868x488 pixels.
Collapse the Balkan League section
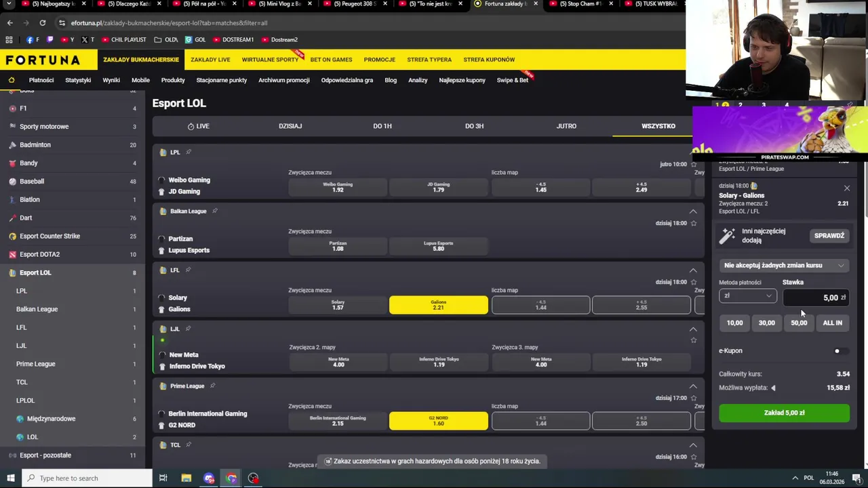click(693, 211)
